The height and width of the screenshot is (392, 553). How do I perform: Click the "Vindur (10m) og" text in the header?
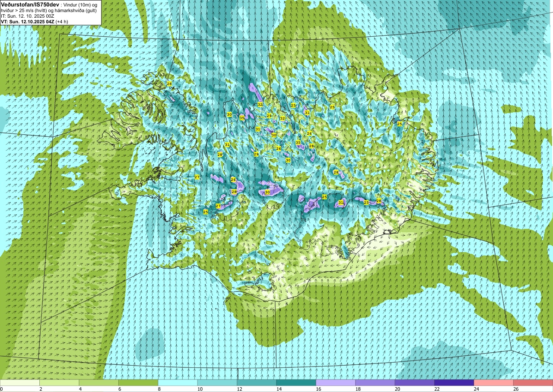tap(81, 4)
